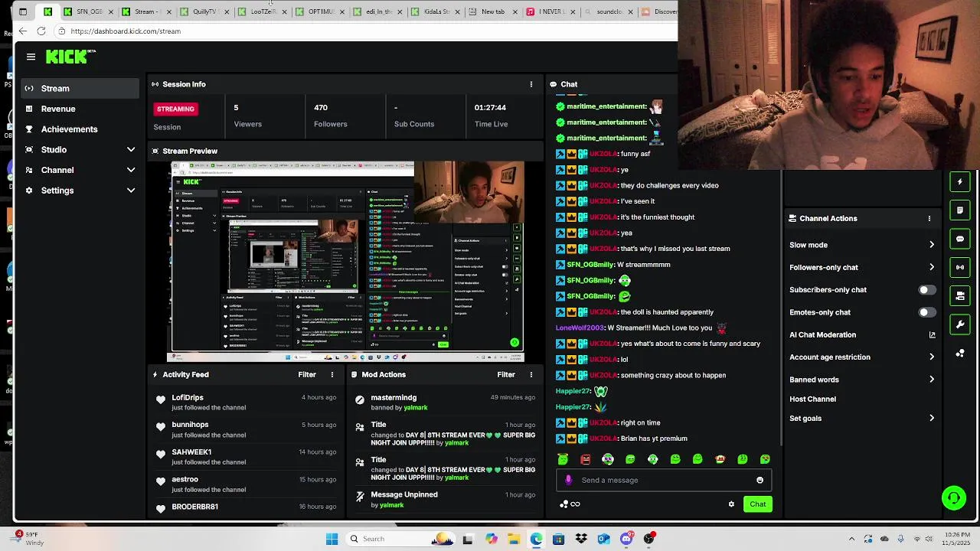Click the Stream Preview thumbnail
This screenshot has width=980, height=551.
pyautogui.click(x=345, y=261)
